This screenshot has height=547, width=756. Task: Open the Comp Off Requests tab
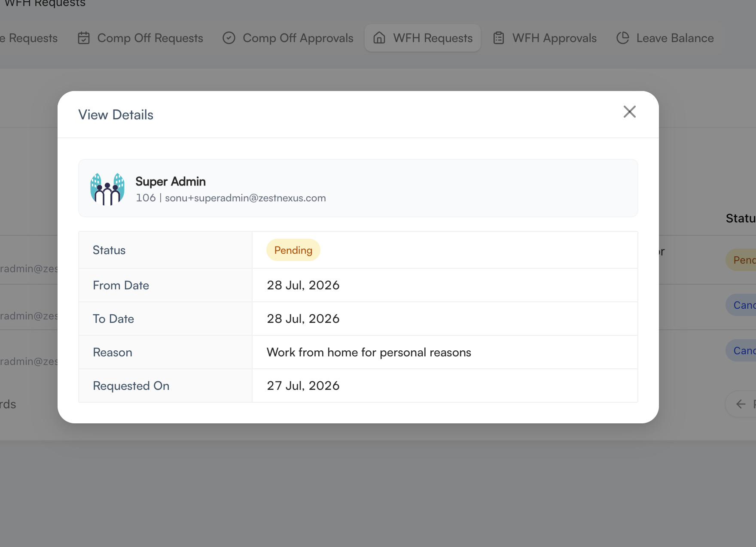click(x=140, y=38)
